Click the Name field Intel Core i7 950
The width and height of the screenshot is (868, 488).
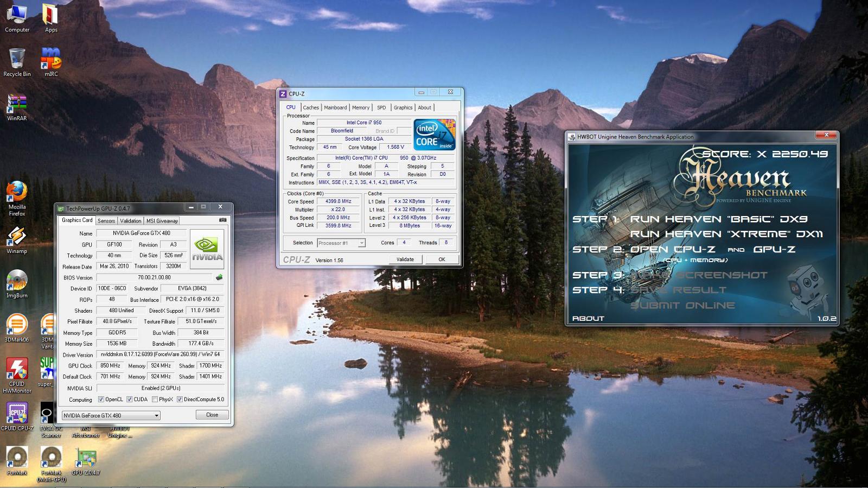pos(364,123)
